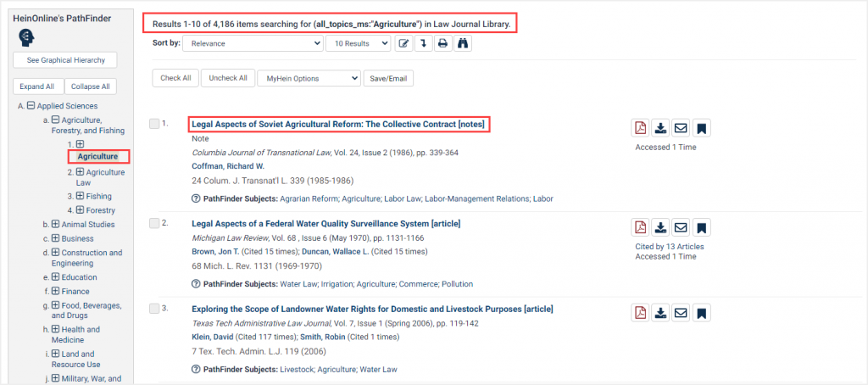Image resolution: width=868 pixels, height=385 pixels.
Task: Expand the Fishing node
Action: click(80, 196)
